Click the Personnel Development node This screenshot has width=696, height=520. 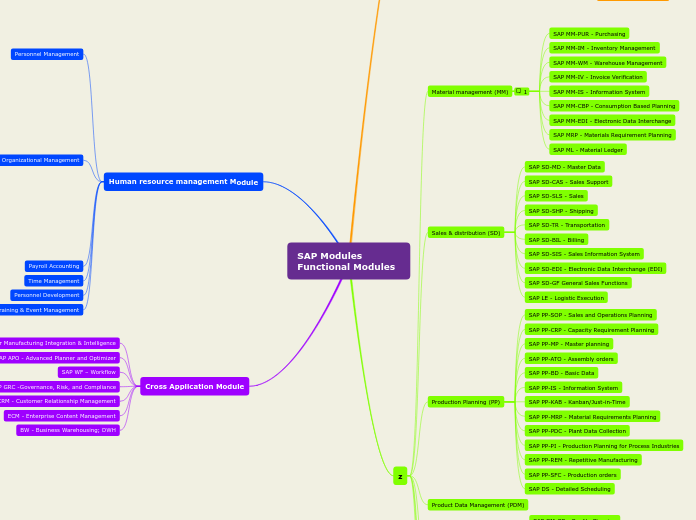[x=47, y=295]
